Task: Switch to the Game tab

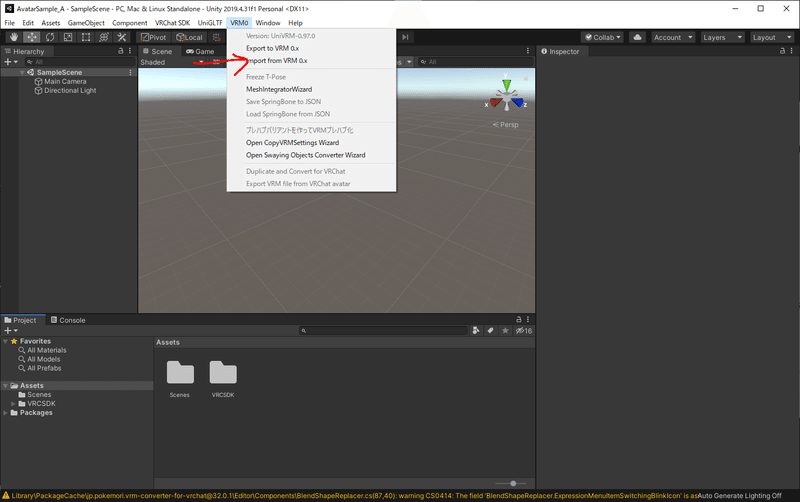Action: tap(200, 51)
